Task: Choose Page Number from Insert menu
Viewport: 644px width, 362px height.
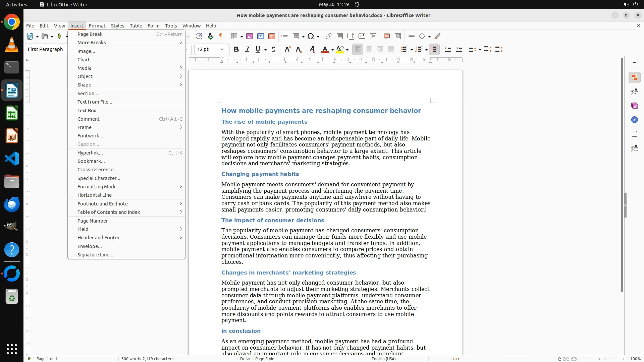Action: 93,221
